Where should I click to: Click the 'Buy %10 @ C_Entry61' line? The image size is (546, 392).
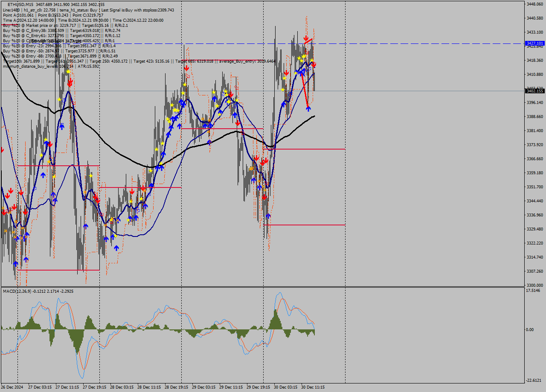(61, 35)
